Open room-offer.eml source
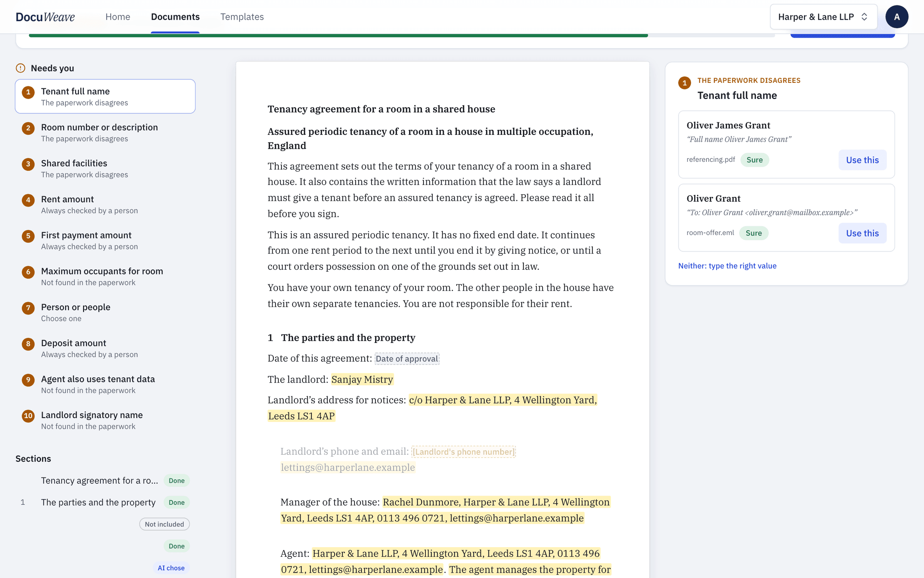The height and width of the screenshot is (578, 924). 710,233
